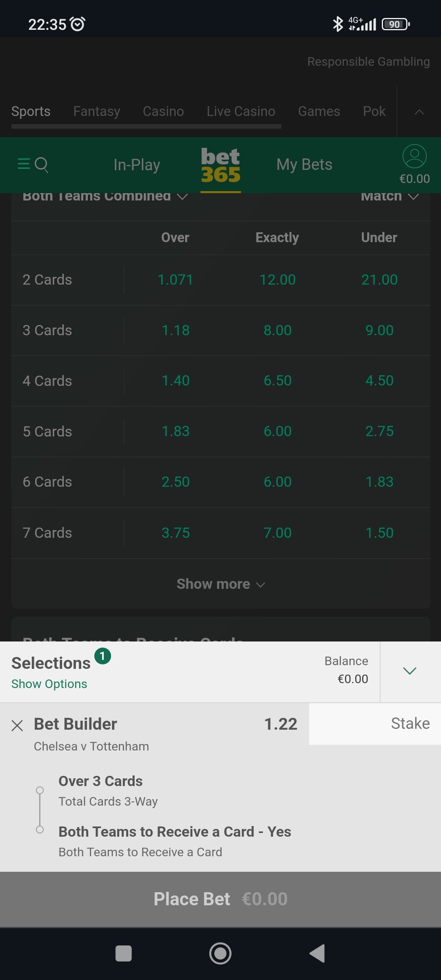Focus the Stake input field
The image size is (441, 980).
374,724
